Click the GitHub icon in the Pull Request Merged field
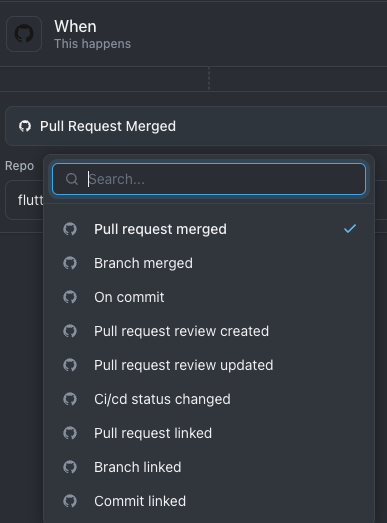Viewport: 387px width, 523px height. click(x=25, y=126)
